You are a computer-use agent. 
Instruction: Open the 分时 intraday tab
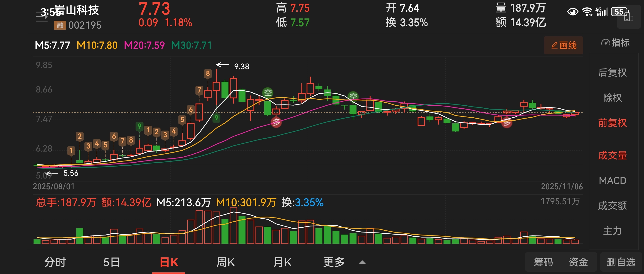(55, 262)
